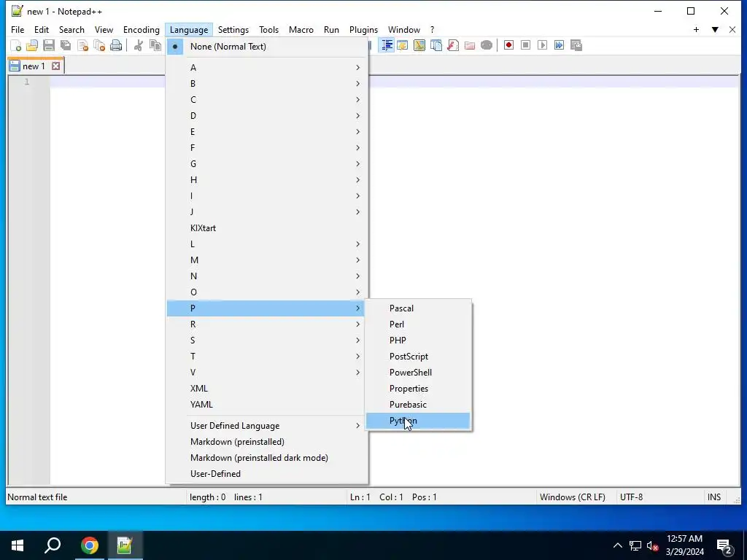Click the taskbar Search magnifier icon
This screenshot has width=747, height=560.
point(53,545)
